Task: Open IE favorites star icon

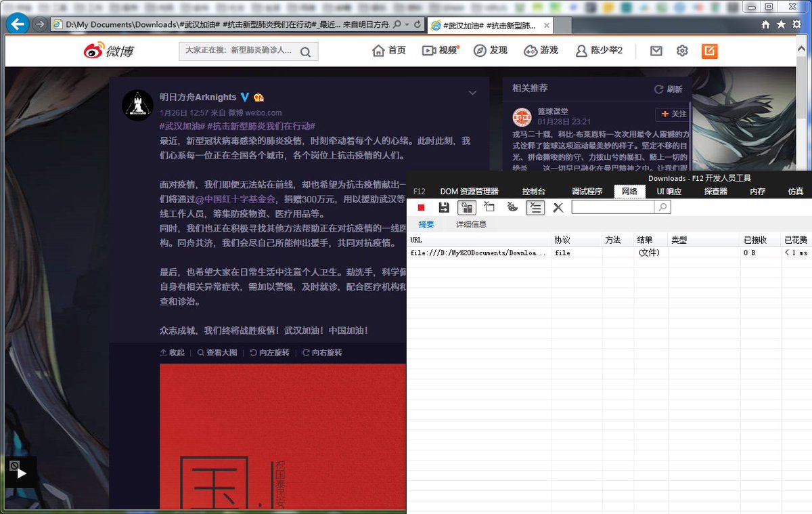Action: coord(781,24)
